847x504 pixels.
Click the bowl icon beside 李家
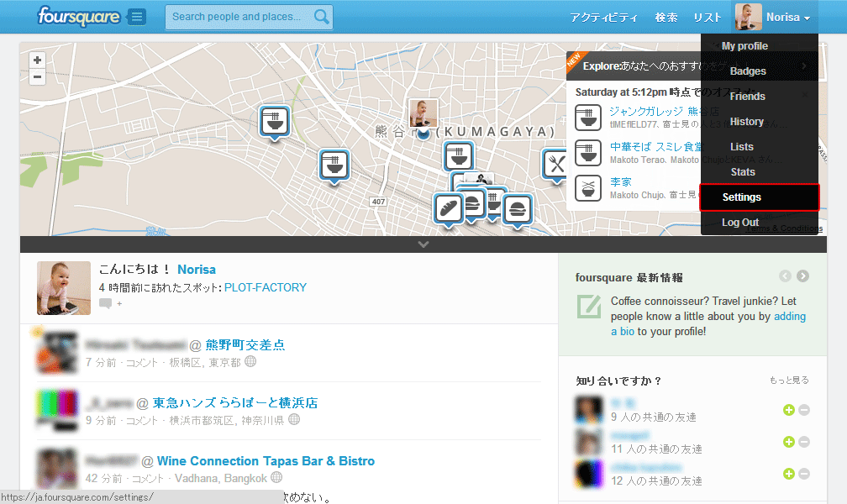coord(587,188)
